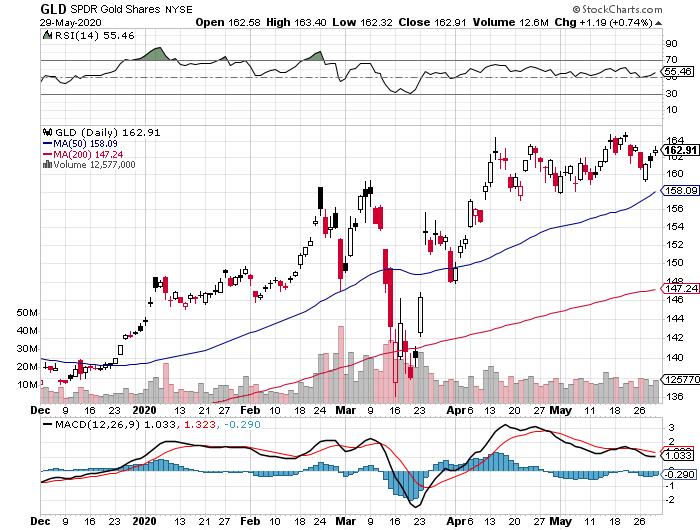The height and width of the screenshot is (530, 700).
Task: Click the 144 price axis label
Action: point(674,319)
